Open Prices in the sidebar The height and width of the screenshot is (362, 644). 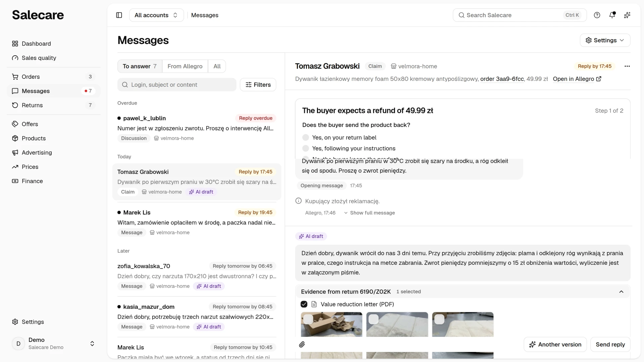coord(54,167)
